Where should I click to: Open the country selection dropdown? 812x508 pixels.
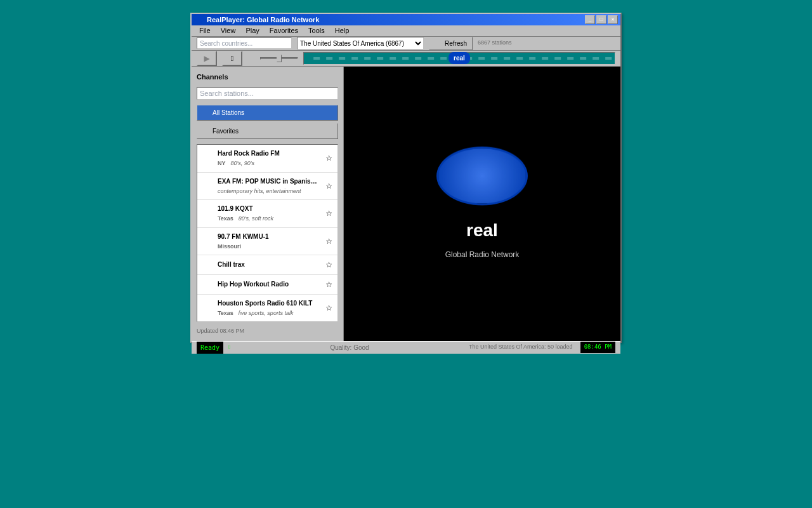360,43
